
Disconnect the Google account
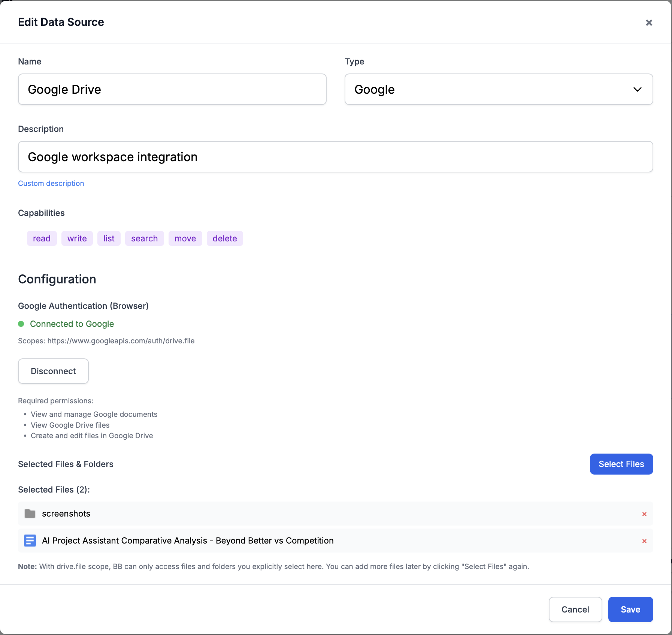coord(53,371)
